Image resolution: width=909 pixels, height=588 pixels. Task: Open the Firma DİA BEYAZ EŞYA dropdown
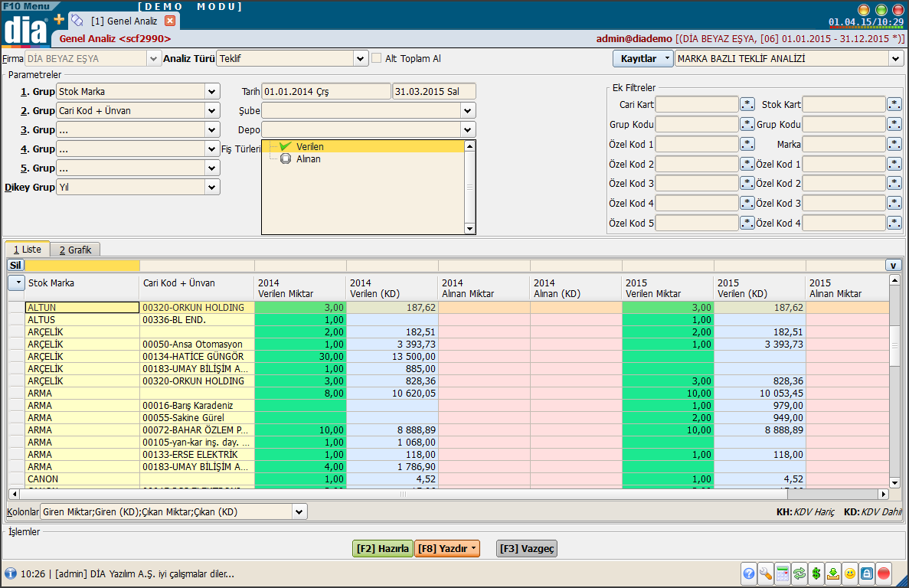click(x=154, y=58)
